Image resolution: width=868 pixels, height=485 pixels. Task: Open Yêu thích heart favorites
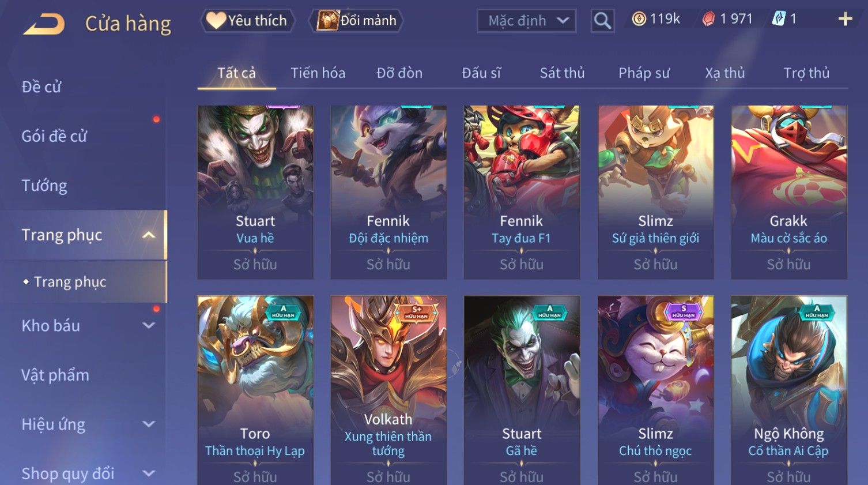coord(247,21)
